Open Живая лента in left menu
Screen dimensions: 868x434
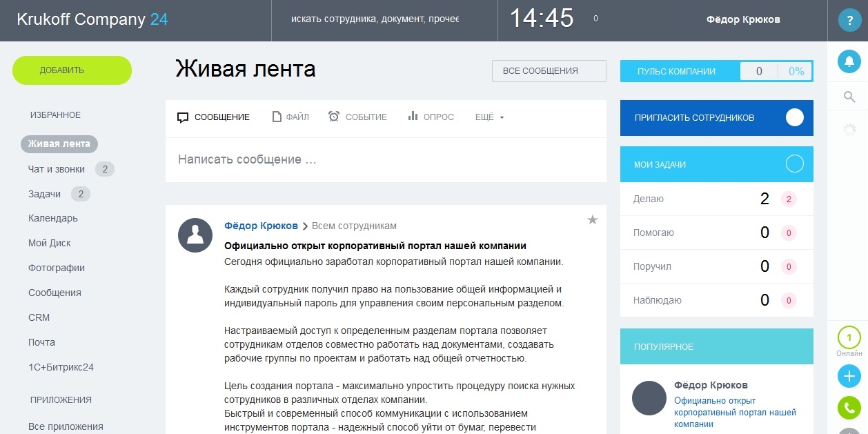coord(59,144)
